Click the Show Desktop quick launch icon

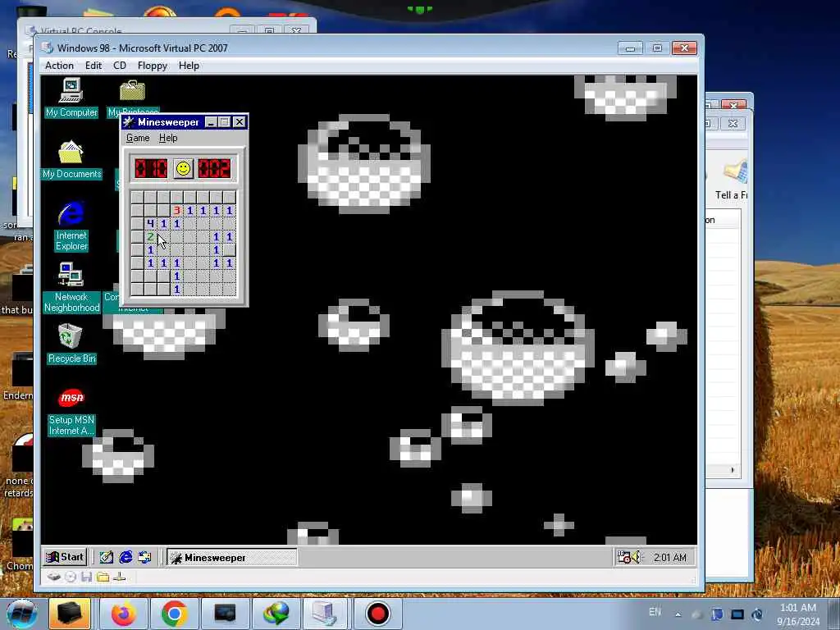tap(106, 557)
